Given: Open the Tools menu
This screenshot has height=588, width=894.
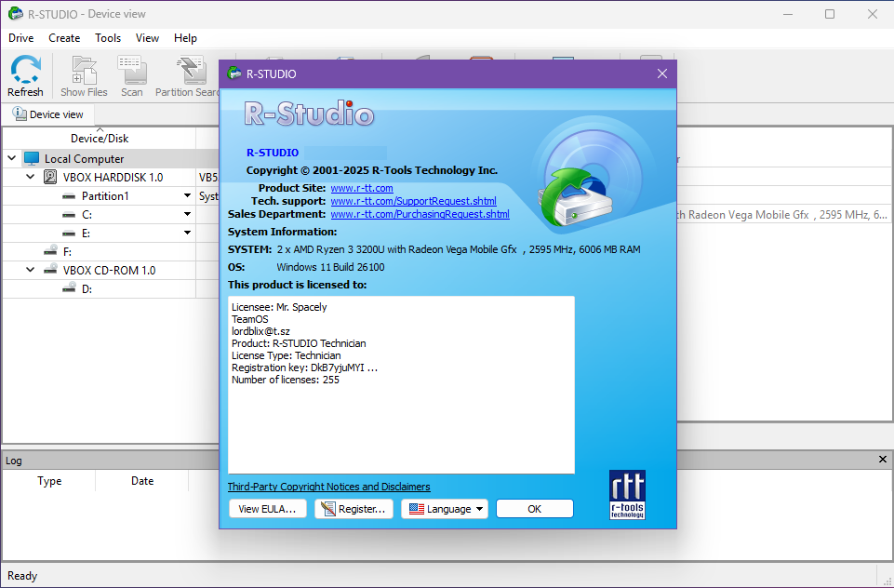Looking at the screenshot, I should point(108,38).
